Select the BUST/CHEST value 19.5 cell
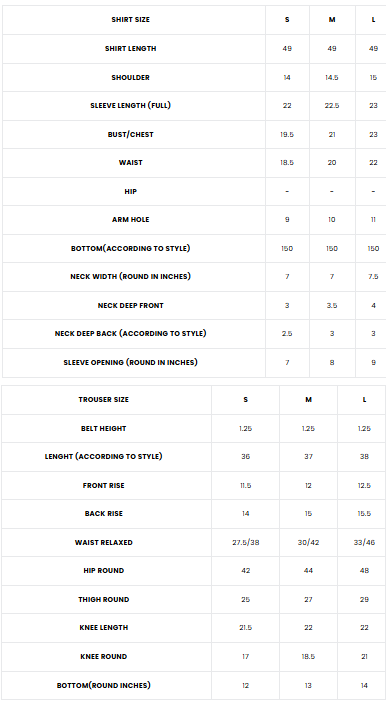Image resolution: width=392 pixels, height=708 pixels. 287,135
